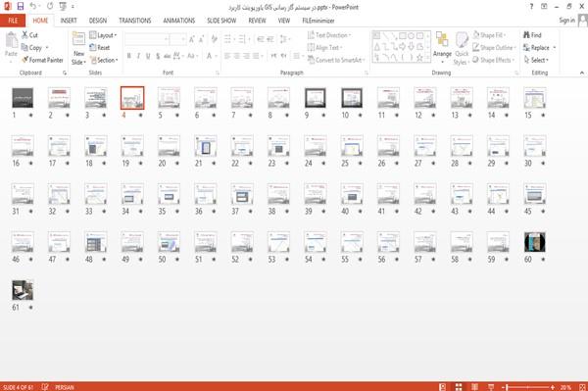Select slide 1 thumbnail

click(23, 98)
